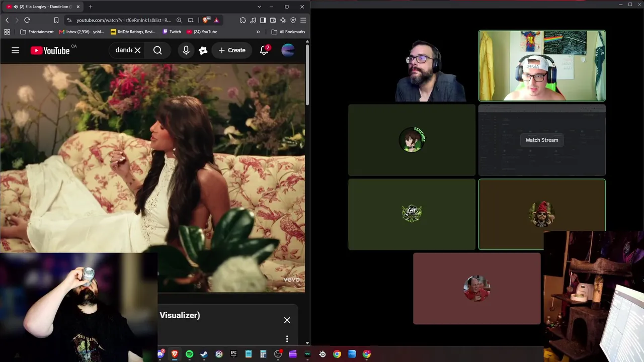Select the red-hat bearded avatar participant tile
This screenshot has width=644, height=362.
tap(542, 214)
